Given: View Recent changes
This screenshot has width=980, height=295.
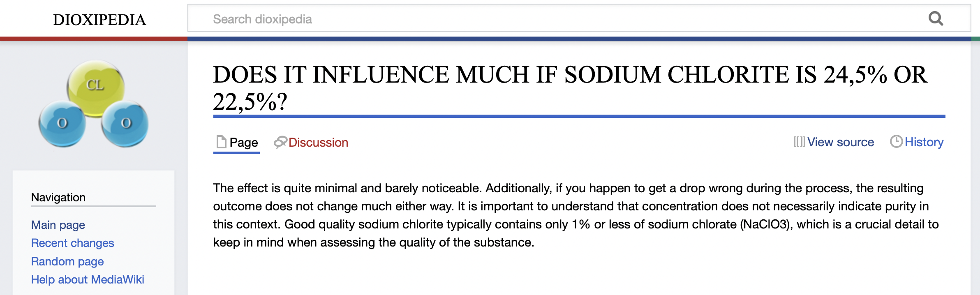Looking at the screenshot, I should tap(72, 243).
